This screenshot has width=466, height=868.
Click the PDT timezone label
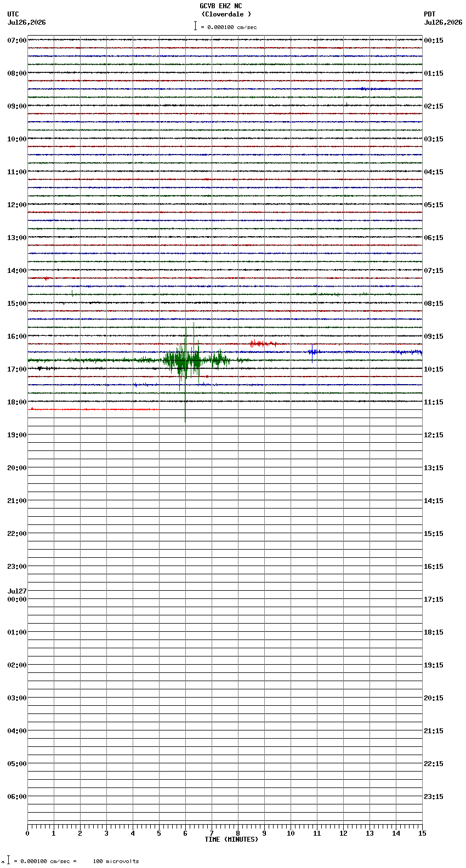[430, 14]
